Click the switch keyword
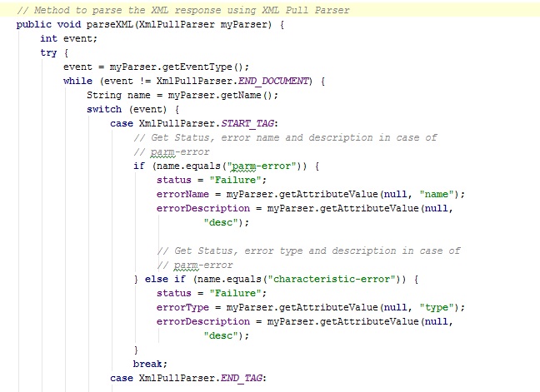Image resolution: width=540 pixels, height=392 pixels. point(103,109)
